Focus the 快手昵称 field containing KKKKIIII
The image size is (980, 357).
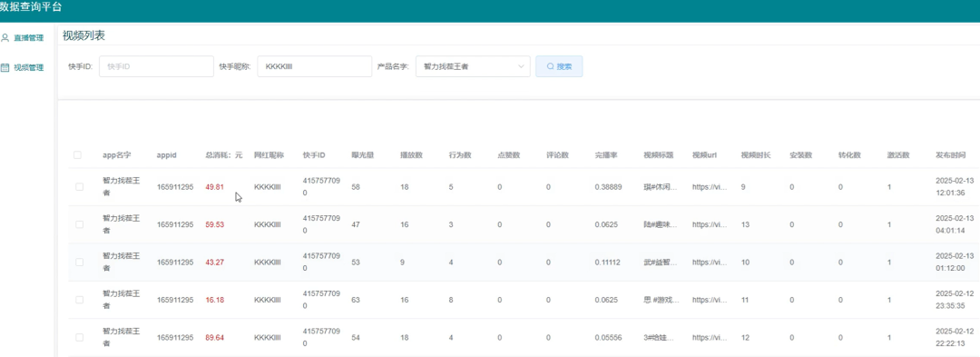point(315,66)
